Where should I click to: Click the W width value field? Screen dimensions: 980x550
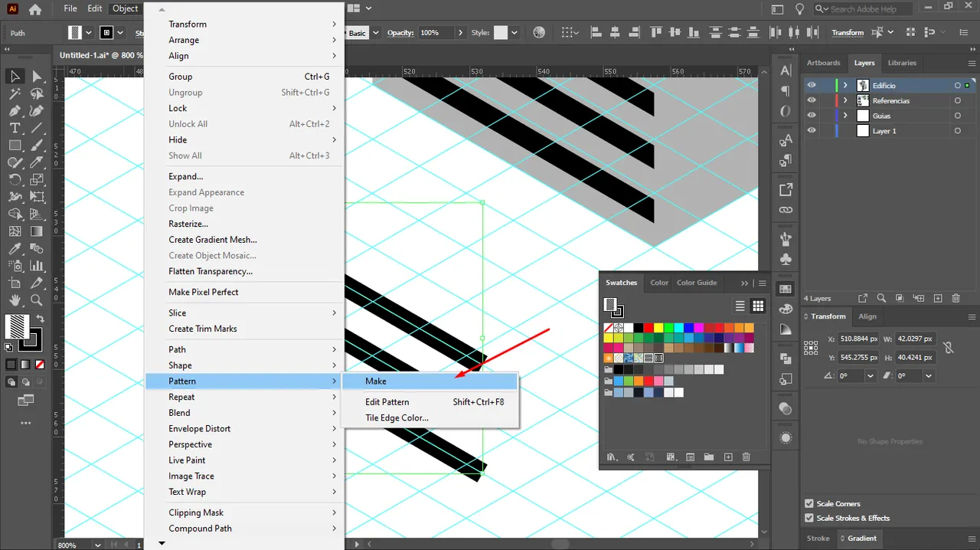(x=916, y=339)
